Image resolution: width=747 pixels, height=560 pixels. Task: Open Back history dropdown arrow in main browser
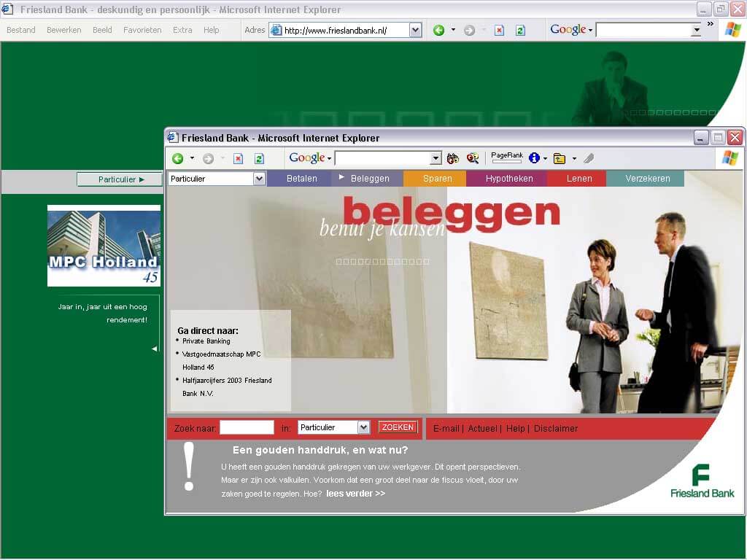click(453, 30)
